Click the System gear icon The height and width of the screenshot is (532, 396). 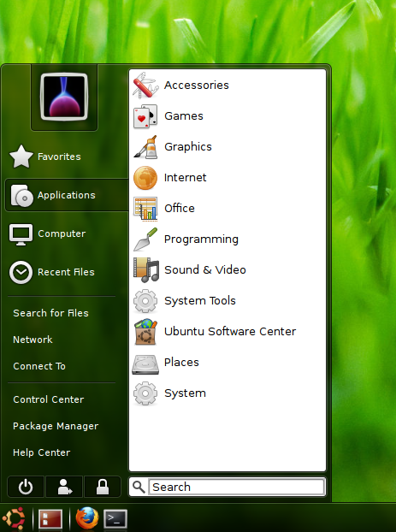145,393
